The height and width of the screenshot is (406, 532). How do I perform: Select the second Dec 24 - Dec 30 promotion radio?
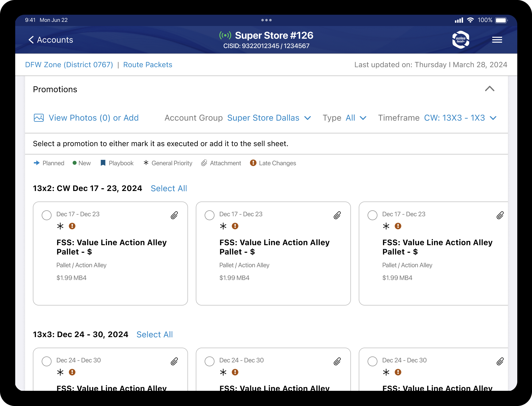pyautogui.click(x=209, y=361)
